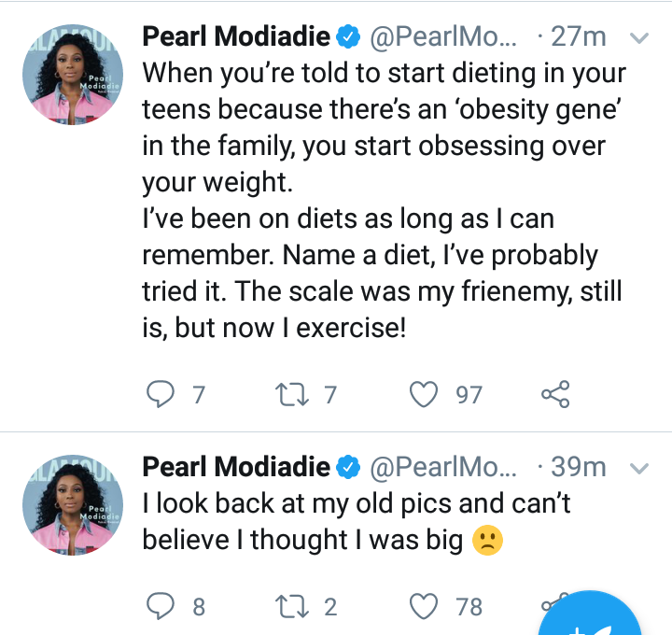Viewport: 672px width, 635px height.
Task: Retweet the obesity gene tweet
Action: click(x=292, y=394)
